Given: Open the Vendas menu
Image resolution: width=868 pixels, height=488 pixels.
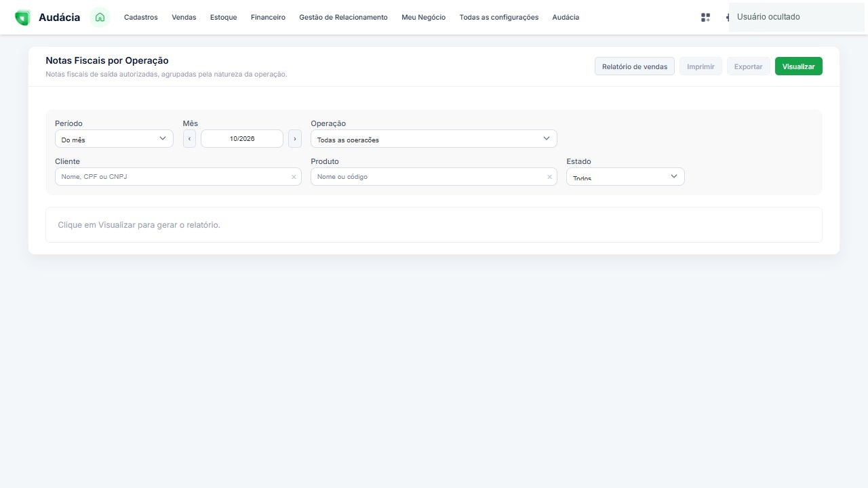Looking at the screenshot, I should pyautogui.click(x=184, y=18).
